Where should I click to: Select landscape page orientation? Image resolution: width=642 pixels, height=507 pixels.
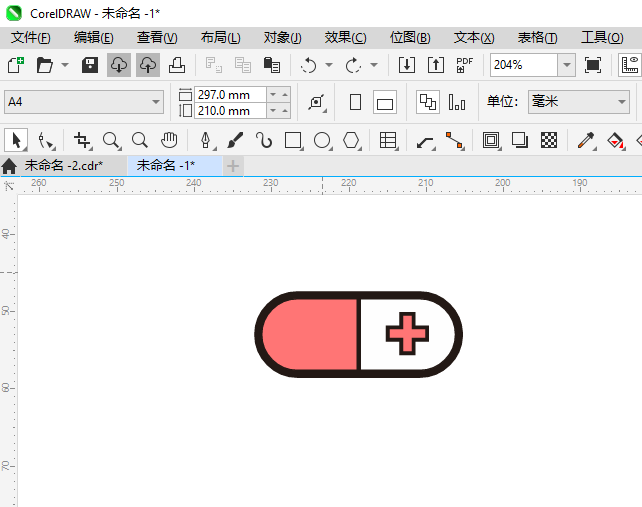pos(385,102)
